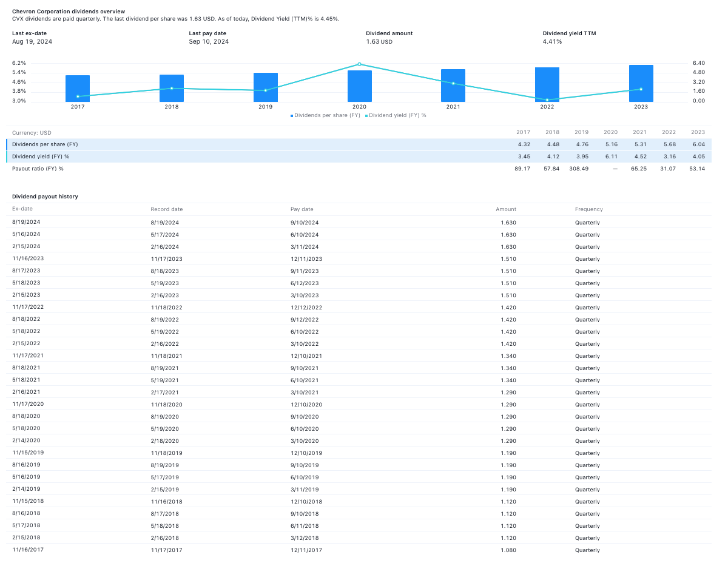Click the Dividend payout history heading
This screenshot has width=728, height=563.
coord(45,197)
